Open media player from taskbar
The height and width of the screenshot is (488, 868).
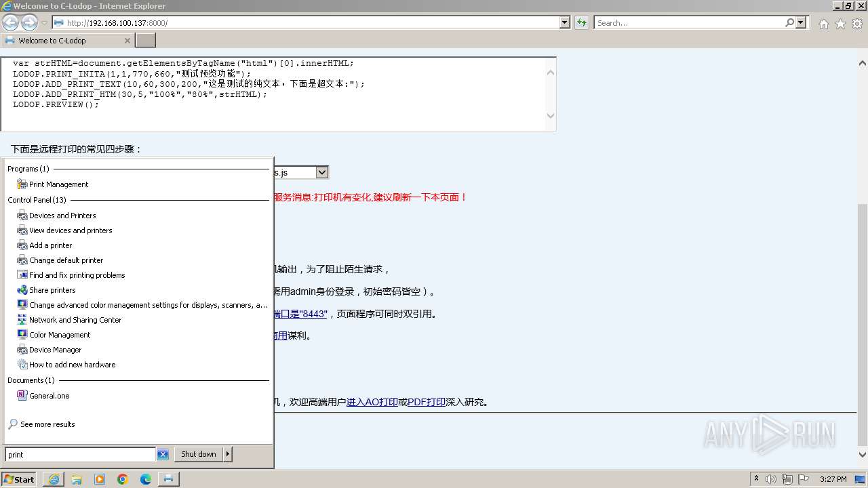coord(100,479)
